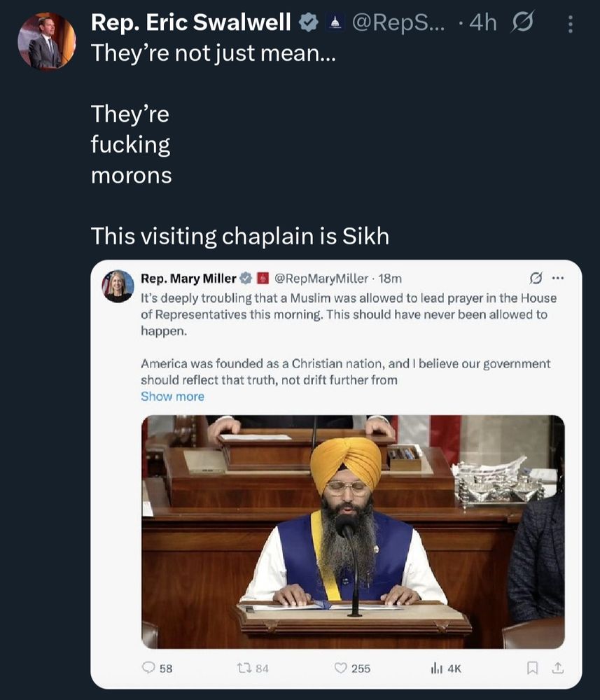Click the views bar-chart icon showing 4K
Screen dimensions: 600x700
point(437,668)
